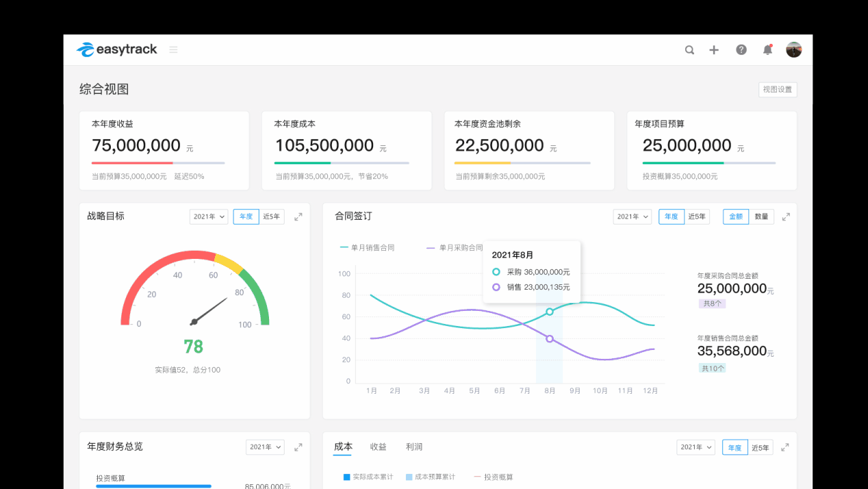
Task: Click the 投资概算 bar in 年度财务总览
Action: [x=153, y=486]
